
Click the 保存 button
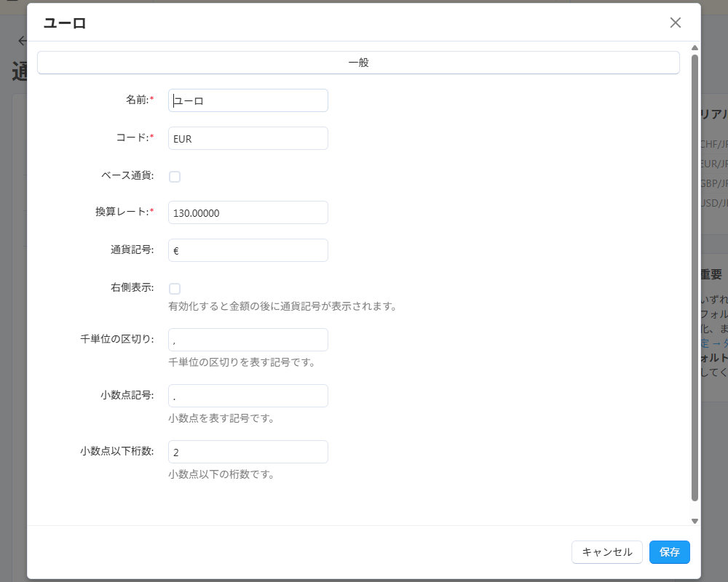[x=669, y=552]
